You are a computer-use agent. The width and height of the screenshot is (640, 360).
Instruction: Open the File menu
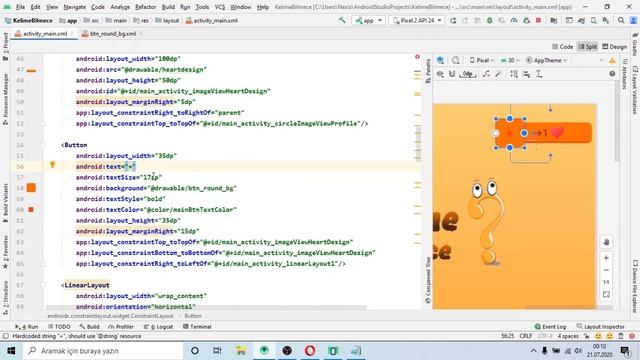[20, 7]
